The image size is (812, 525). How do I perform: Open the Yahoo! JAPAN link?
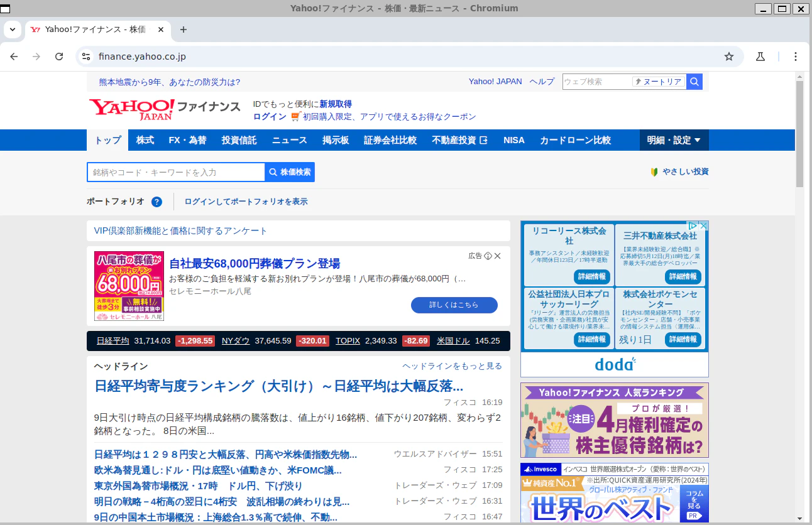tap(495, 82)
